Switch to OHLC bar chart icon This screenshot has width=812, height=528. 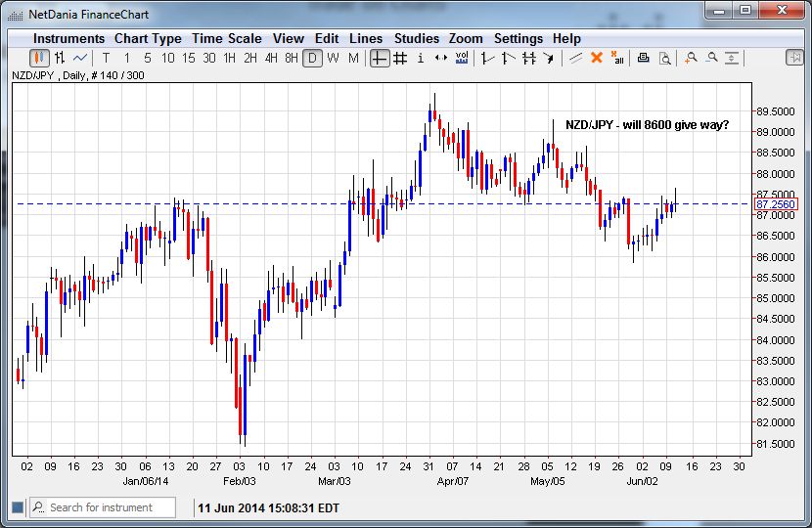click(x=60, y=58)
